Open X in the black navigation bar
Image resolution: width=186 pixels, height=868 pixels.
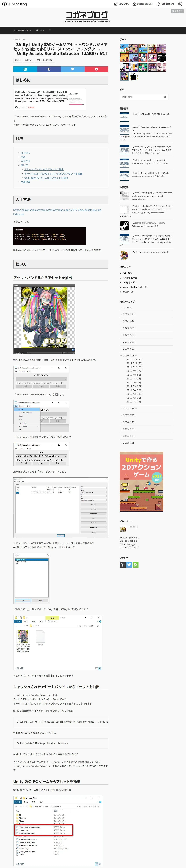(50, 30)
